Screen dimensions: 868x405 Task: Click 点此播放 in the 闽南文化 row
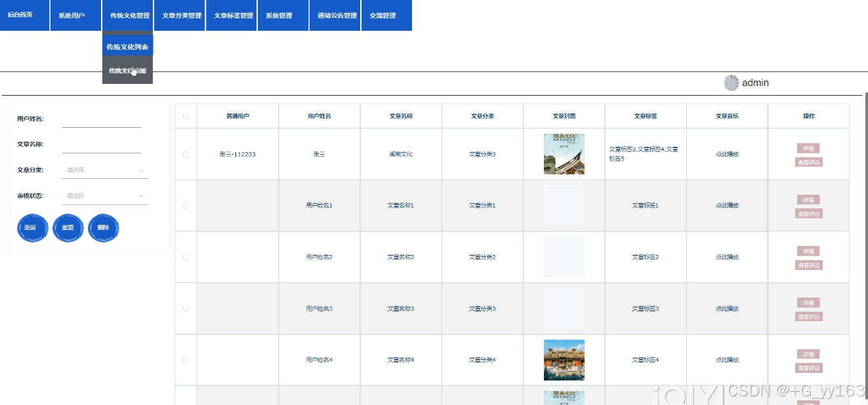coord(727,154)
